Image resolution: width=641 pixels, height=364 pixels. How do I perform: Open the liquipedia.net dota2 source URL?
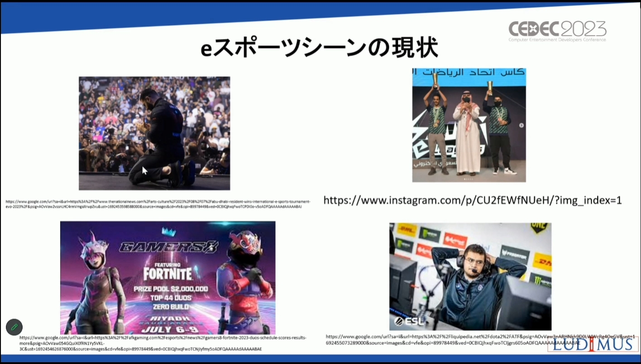click(x=480, y=340)
